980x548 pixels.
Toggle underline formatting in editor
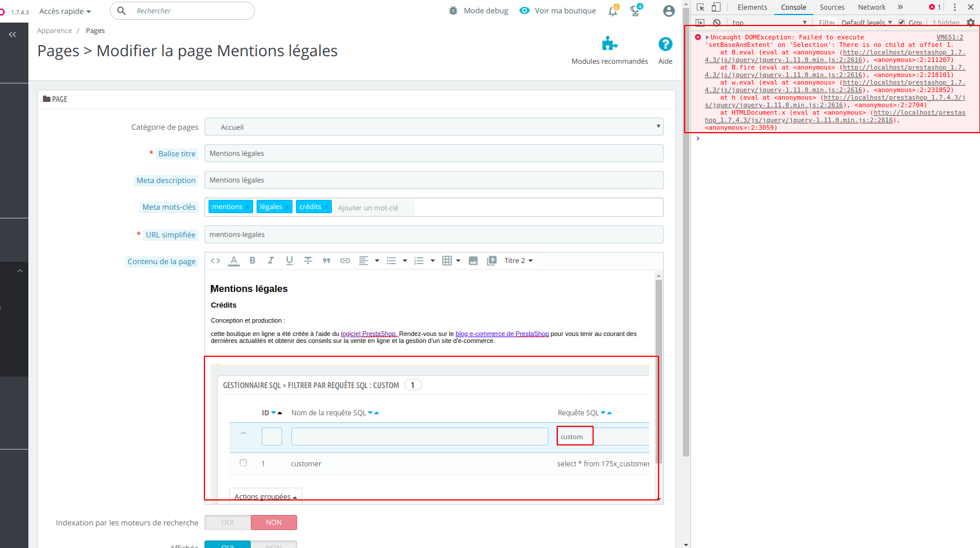290,261
